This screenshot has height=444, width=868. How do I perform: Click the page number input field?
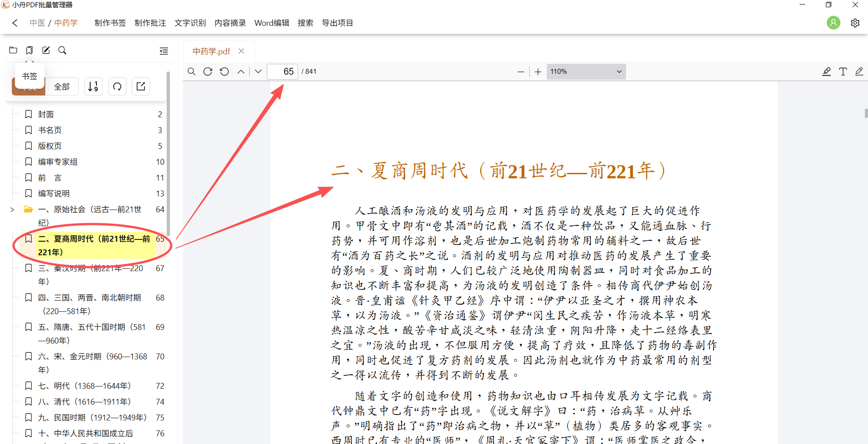click(x=283, y=72)
